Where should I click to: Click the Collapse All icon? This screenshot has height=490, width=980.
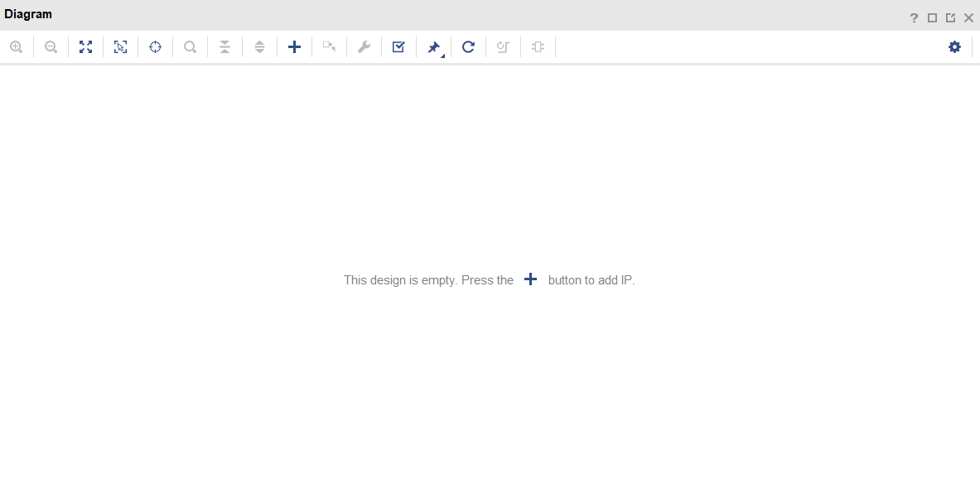(225, 47)
